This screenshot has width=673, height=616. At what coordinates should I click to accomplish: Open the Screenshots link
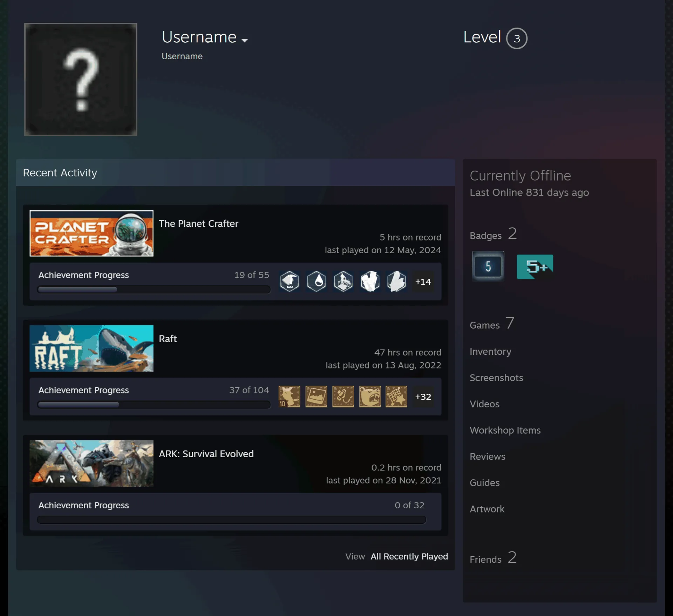tap(496, 378)
